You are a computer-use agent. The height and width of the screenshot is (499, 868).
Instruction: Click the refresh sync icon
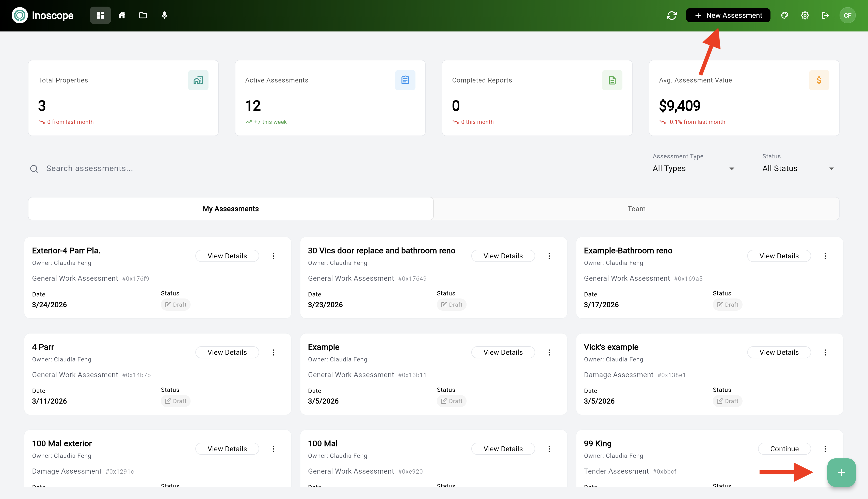click(671, 15)
